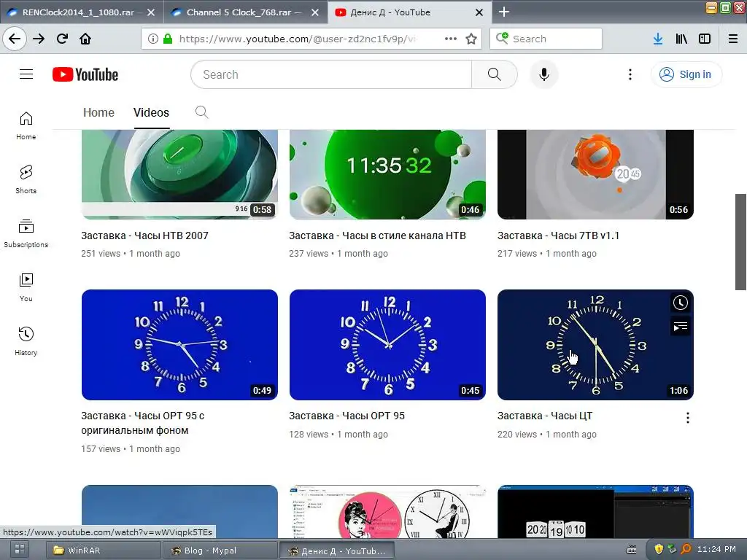Open video title Заставка - Часы 7ТВ v1.1

[x=558, y=236]
